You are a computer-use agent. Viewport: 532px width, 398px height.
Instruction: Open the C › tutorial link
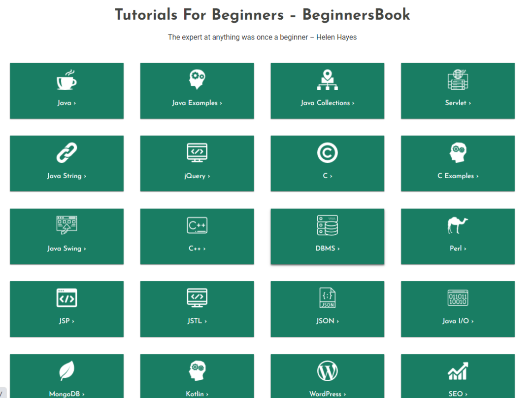(x=328, y=176)
